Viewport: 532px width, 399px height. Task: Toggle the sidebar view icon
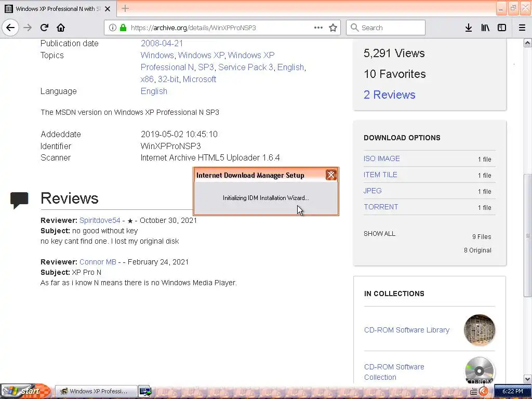(502, 28)
